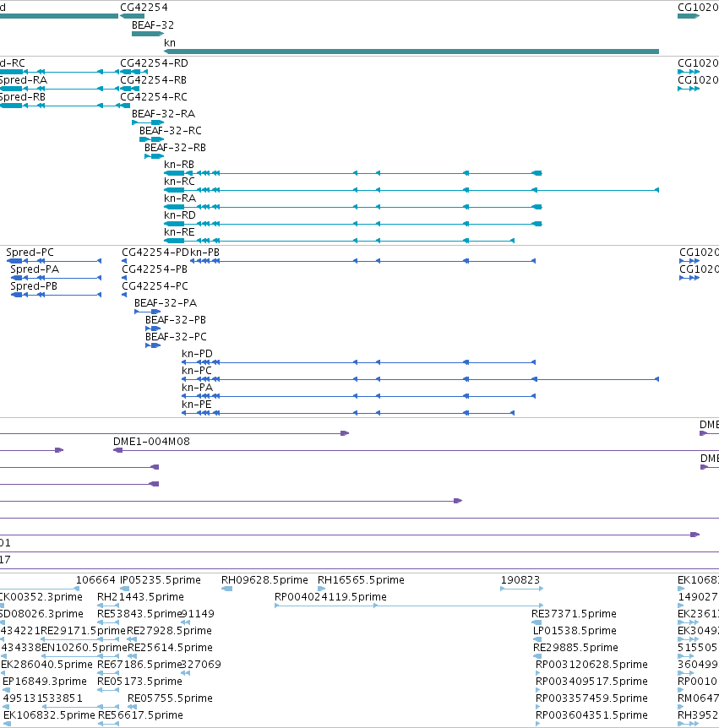Click the BEAF-32 gene label
Screen dimensions: 719x728
point(153,25)
